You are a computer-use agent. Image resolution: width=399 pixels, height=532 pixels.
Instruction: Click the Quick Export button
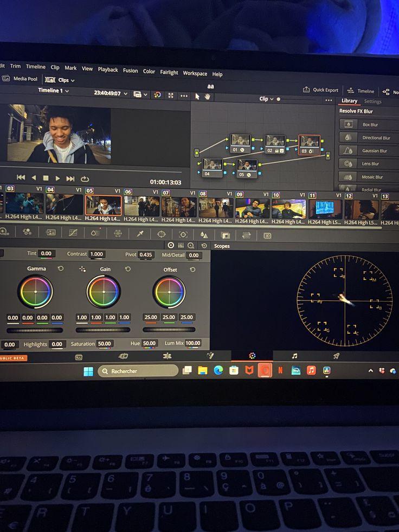click(321, 90)
